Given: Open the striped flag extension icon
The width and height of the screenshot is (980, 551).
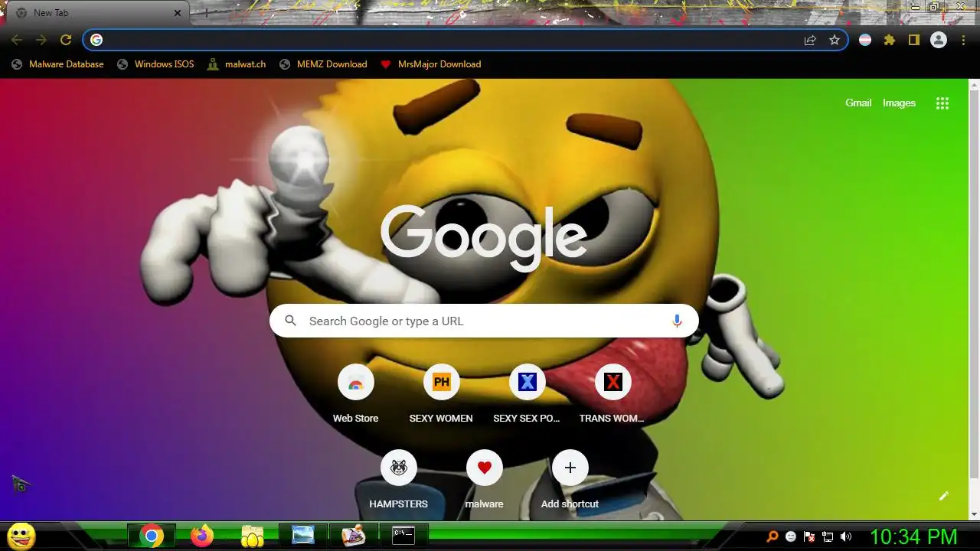Looking at the screenshot, I should pyautogui.click(x=865, y=40).
